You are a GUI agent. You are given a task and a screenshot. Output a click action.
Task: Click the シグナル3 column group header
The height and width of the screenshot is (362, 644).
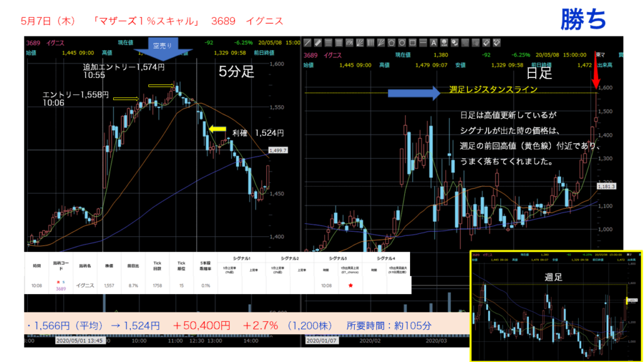338,258
